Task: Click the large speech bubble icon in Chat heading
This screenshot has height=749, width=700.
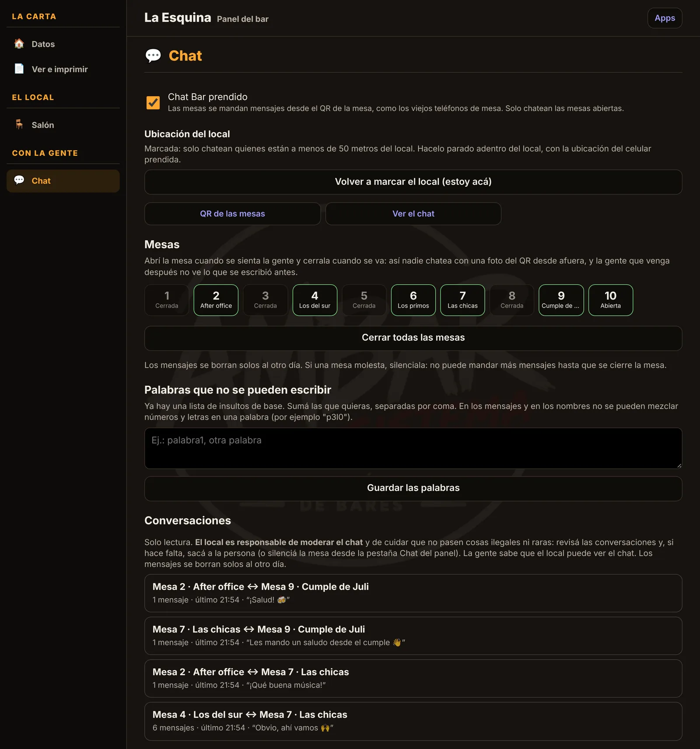Action: [x=153, y=56]
